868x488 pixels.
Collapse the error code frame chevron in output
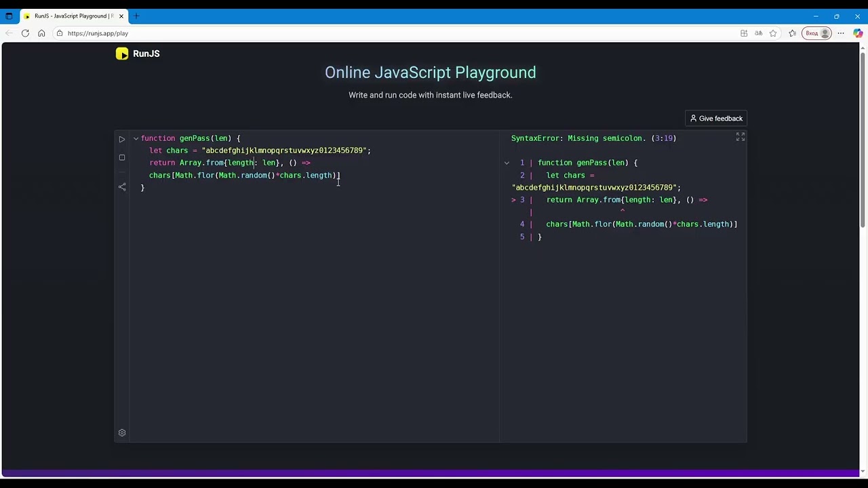click(507, 163)
